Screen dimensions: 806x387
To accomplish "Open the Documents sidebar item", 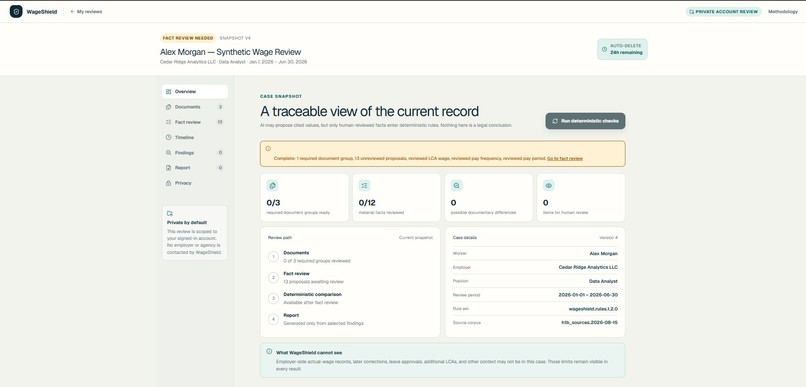I will coord(195,107).
